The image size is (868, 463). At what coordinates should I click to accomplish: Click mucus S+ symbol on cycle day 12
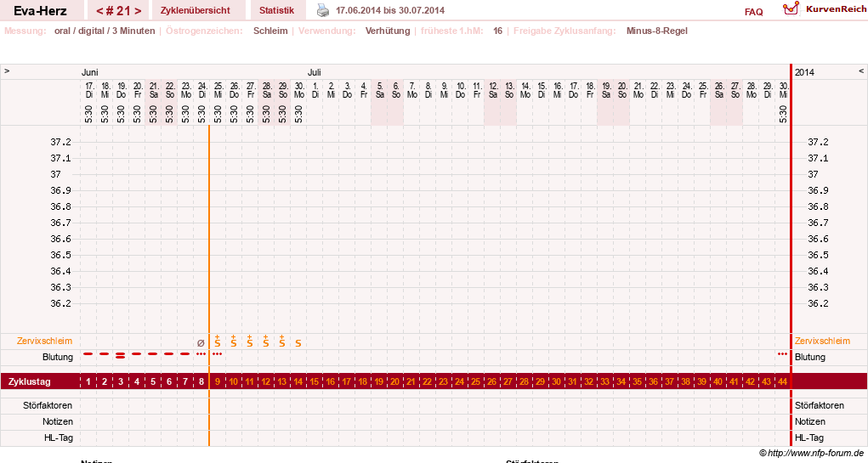(x=266, y=341)
